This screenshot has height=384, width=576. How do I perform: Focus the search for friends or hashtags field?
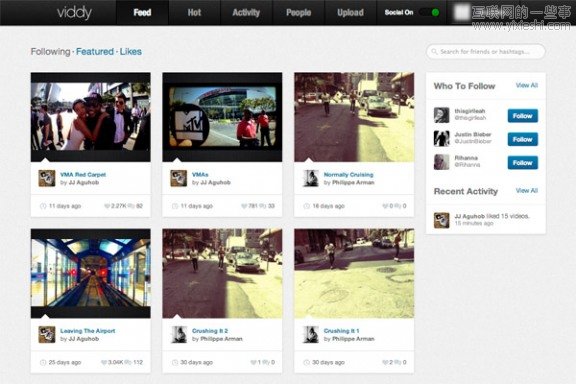[x=486, y=51]
